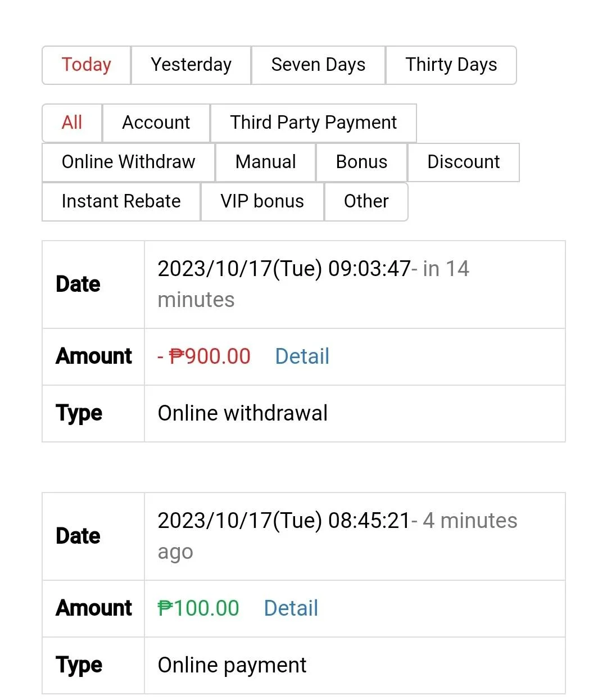Filter by Other transactions
This screenshot has height=700, width=607.
[366, 201]
